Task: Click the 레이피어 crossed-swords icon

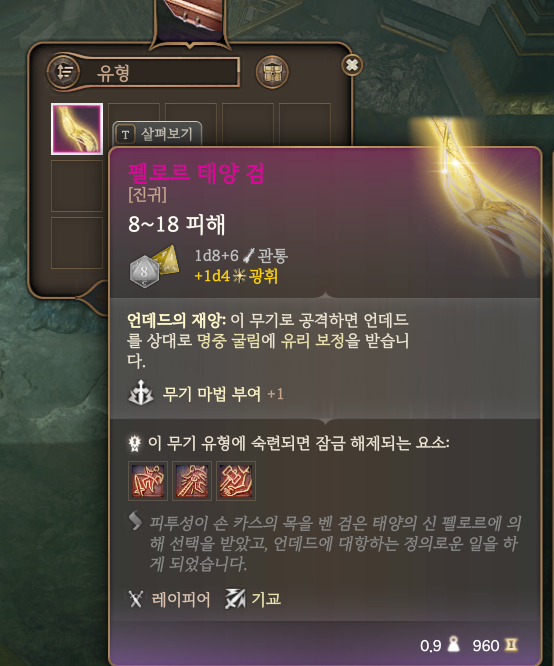Action: coord(136,599)
